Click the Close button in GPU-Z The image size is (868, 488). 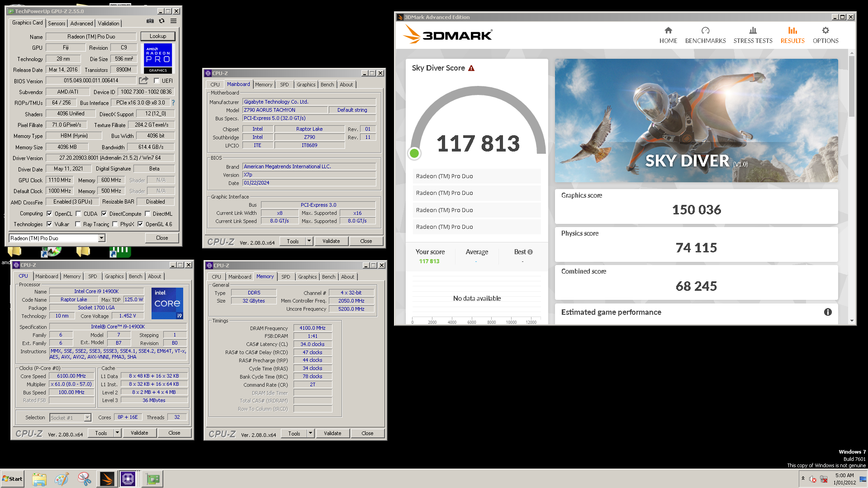coord(162,238)
